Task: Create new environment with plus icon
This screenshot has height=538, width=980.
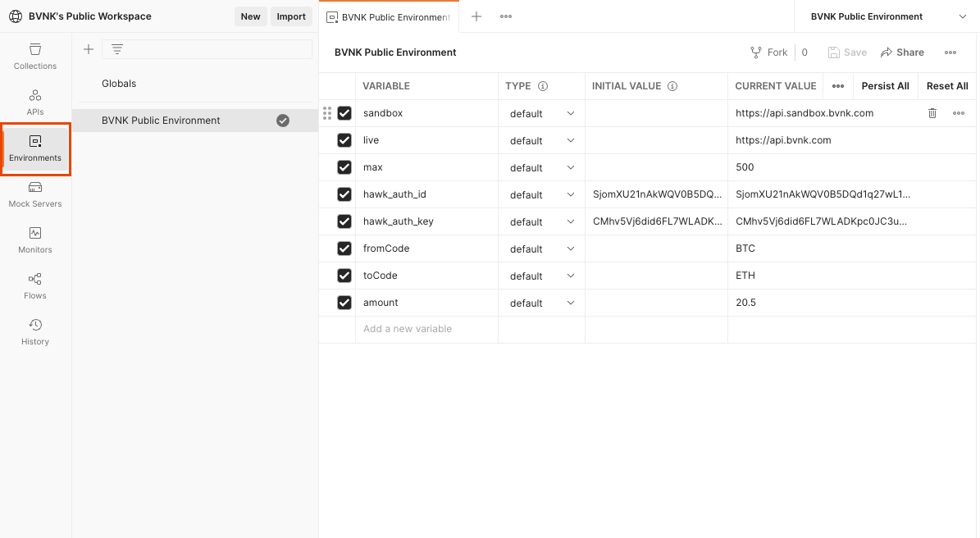Action: pos(88,48)
